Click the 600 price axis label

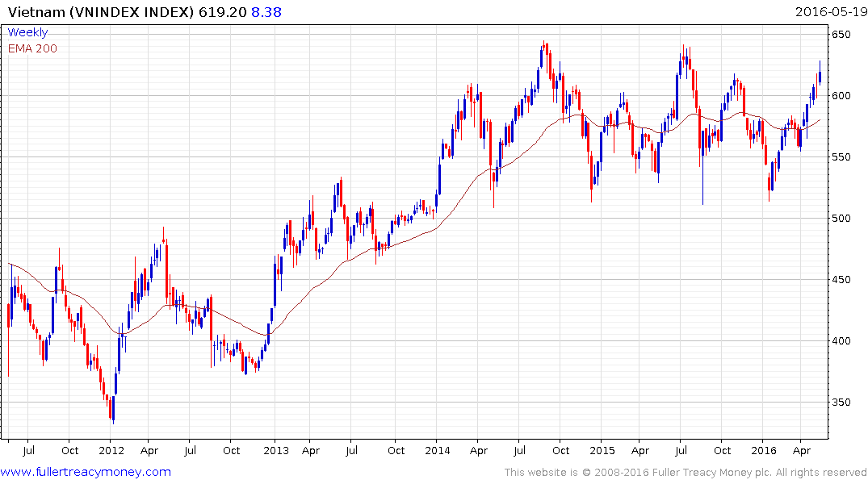click(841, 96)
